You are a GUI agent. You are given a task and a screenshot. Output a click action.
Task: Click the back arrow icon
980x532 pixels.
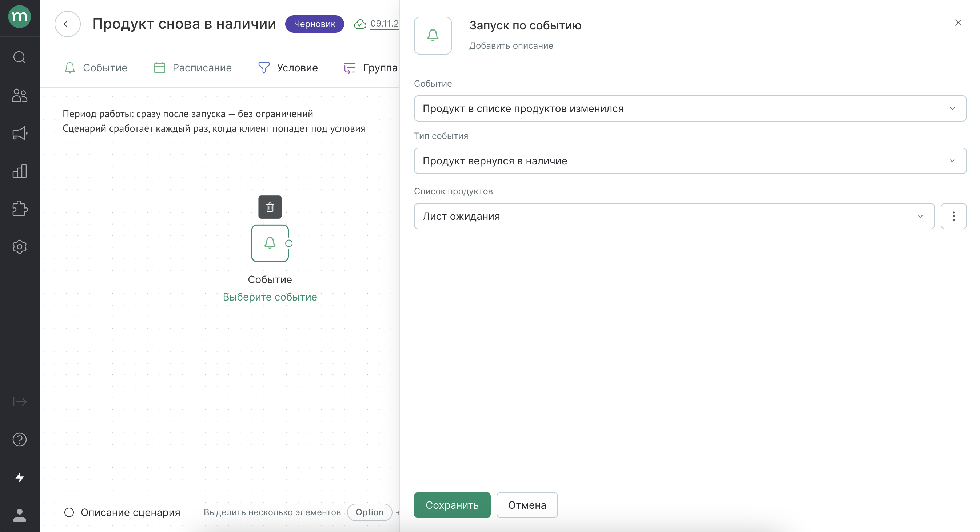coord(68,24)
